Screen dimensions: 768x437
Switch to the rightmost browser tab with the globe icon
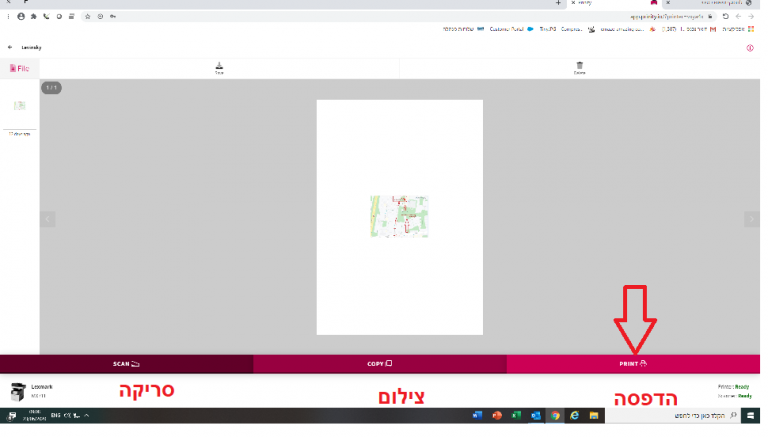pyautogui.click(x=710, y=3)
